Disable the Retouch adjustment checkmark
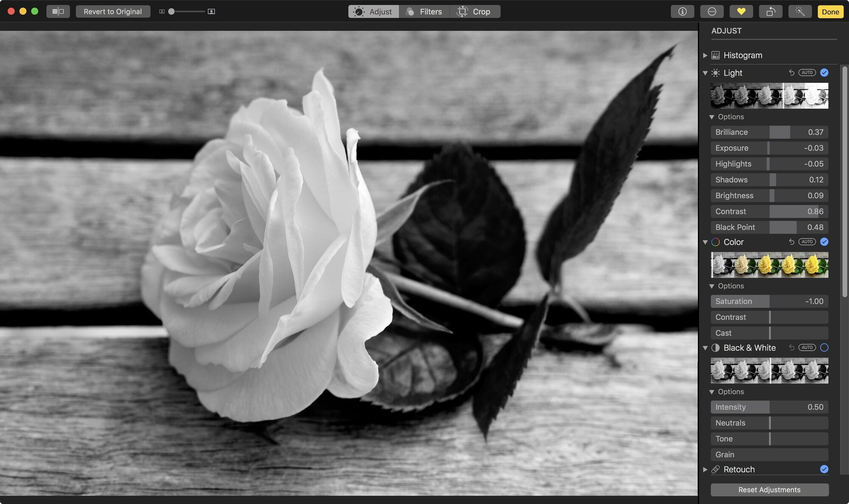849x504 pixels. coord(824,469)
